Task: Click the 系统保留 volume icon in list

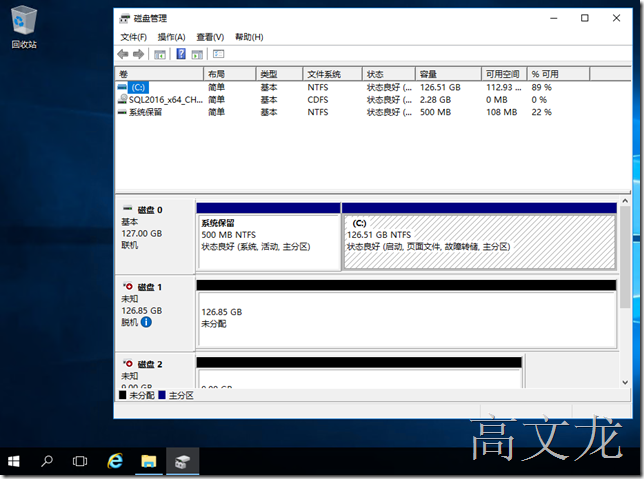Action: click(x=122, y=112)
